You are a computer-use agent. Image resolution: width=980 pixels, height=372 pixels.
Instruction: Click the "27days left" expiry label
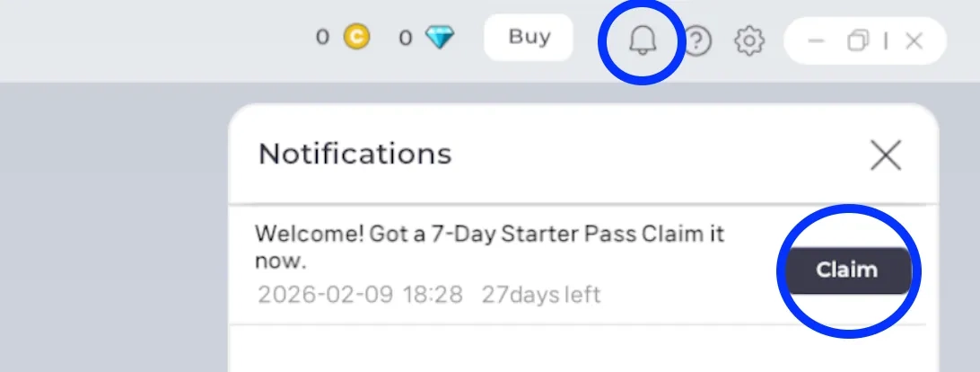coord(540,295)
